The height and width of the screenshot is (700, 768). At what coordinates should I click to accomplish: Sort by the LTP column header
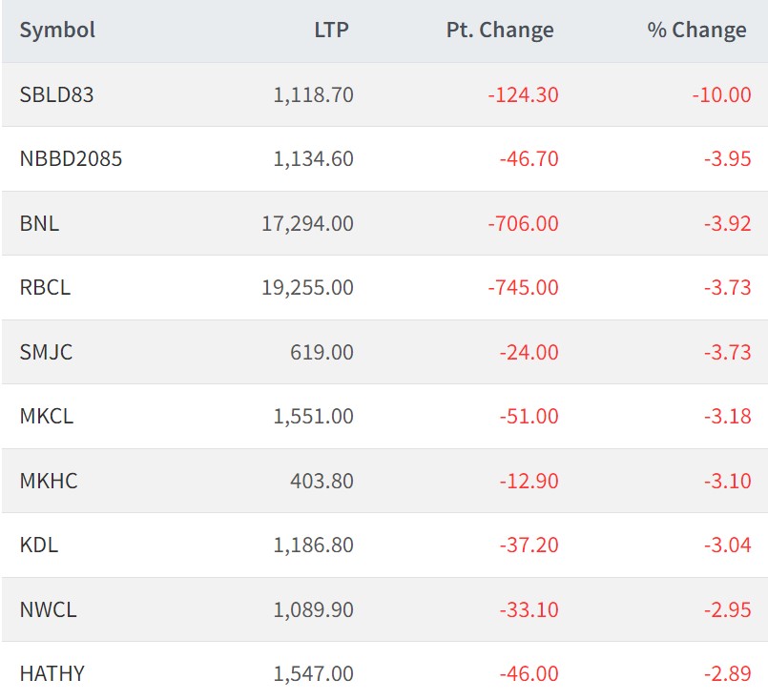(331, 31)
